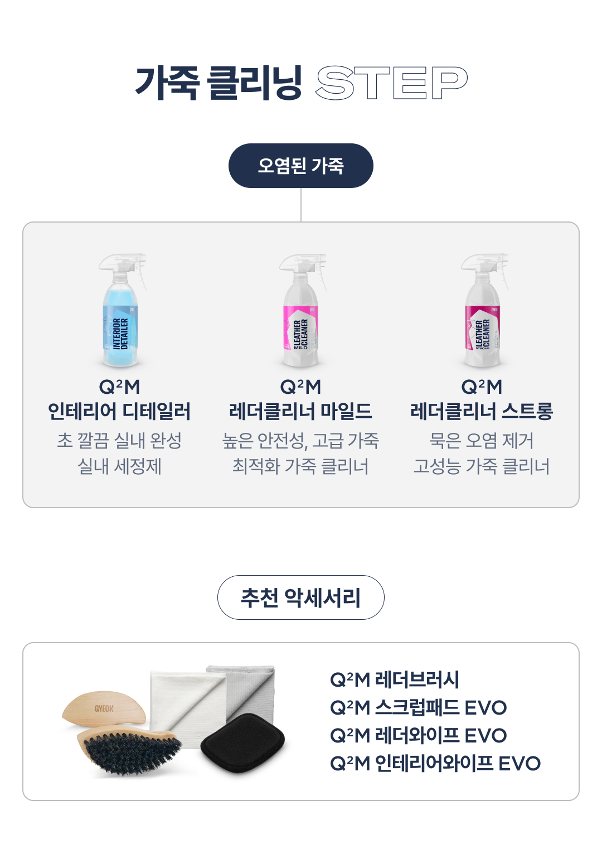Click the 레더클리너 마일드 product name
The image size is (602, 868).
tap(300, 411)
